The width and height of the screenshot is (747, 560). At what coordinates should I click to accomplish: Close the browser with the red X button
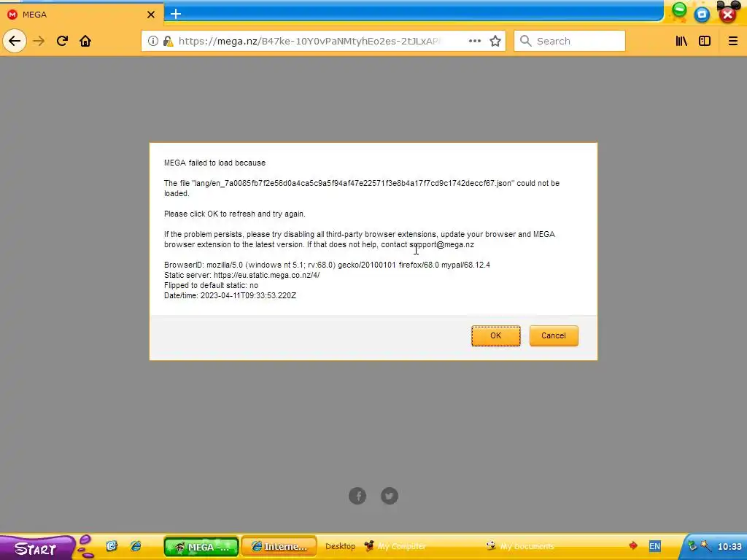coord(727,15)
